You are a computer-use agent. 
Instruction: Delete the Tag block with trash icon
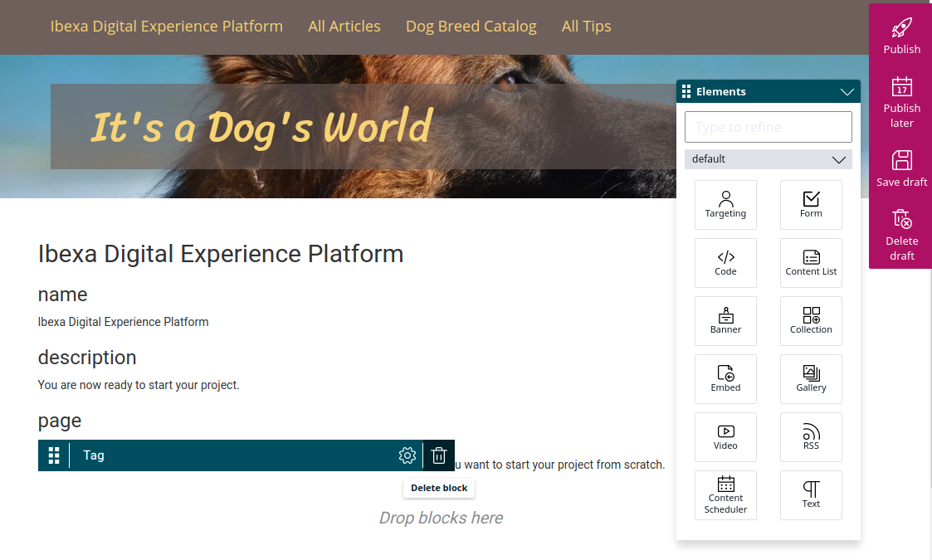point(439,455)
